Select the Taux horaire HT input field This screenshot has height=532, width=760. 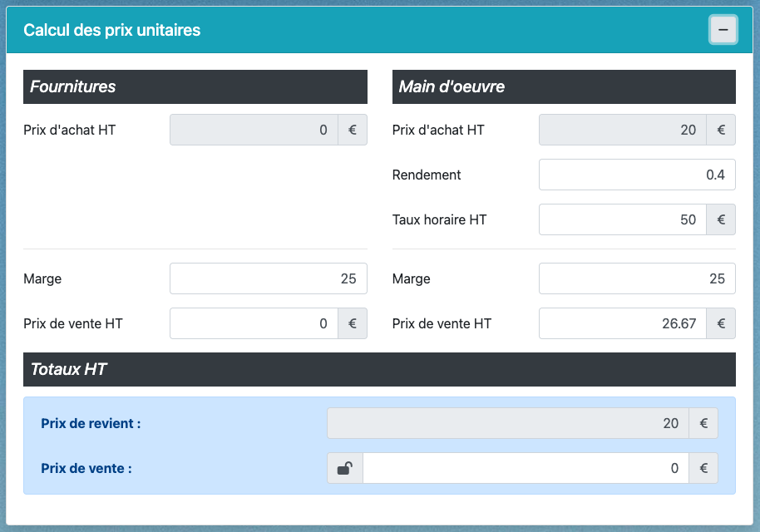(x=622, y=219)
